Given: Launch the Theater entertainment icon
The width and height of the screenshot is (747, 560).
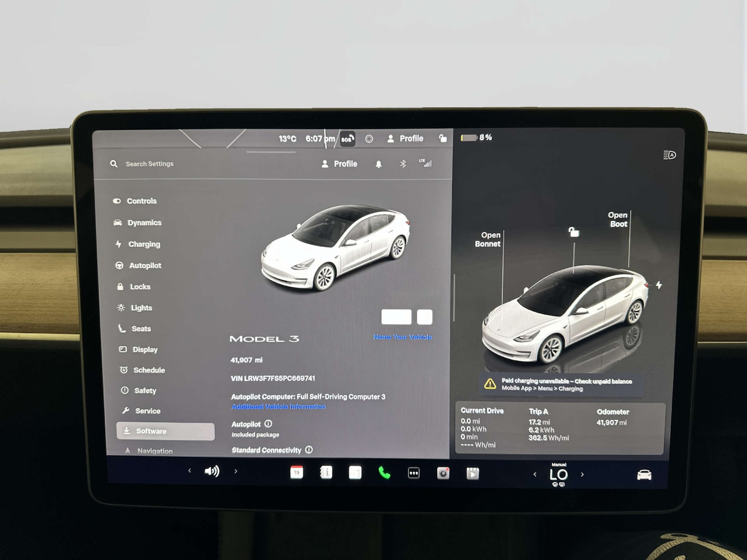Looking at the screenshot, I should click(473, 472).
